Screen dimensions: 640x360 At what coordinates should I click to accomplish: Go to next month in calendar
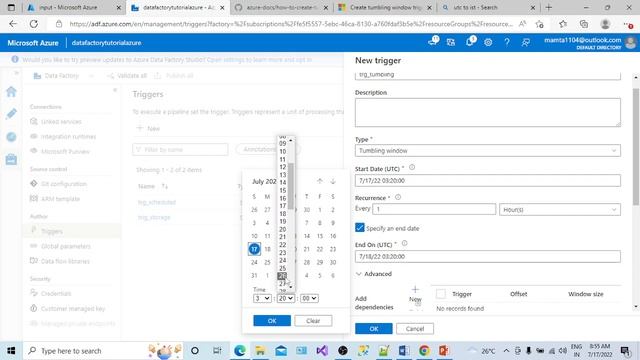333,181
